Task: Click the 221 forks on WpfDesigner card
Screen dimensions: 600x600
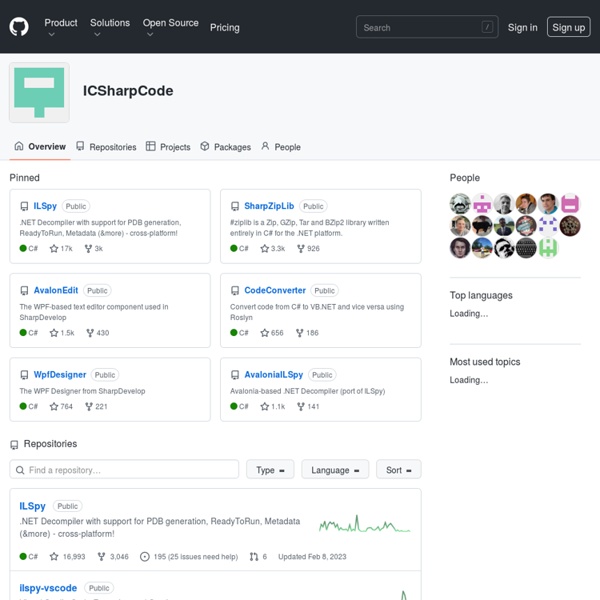Action: [x=96, y=406]
